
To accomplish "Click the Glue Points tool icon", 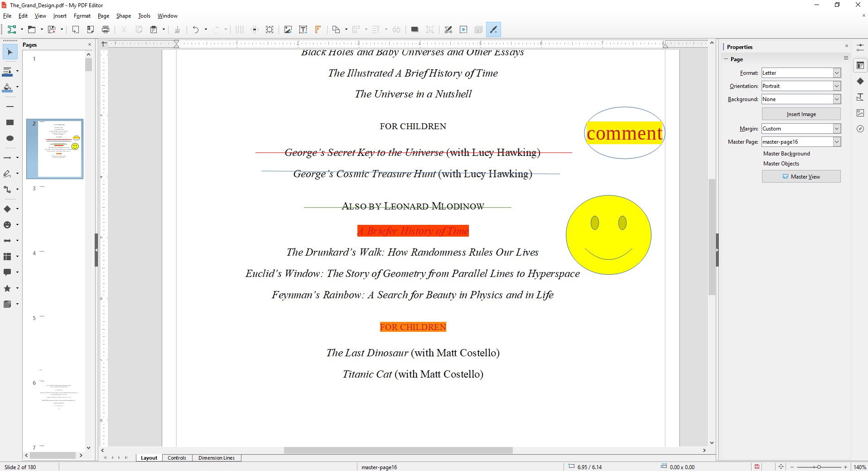I will click(463, 29).
